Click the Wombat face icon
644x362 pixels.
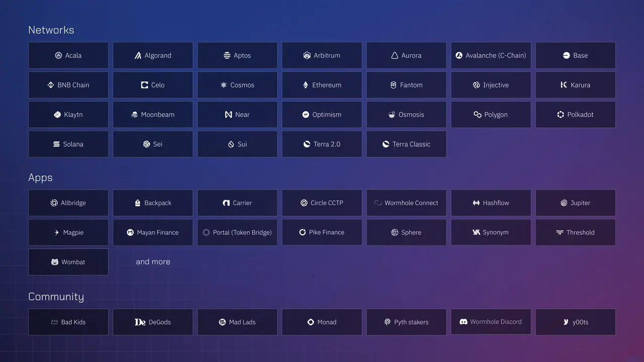(55, 262)
